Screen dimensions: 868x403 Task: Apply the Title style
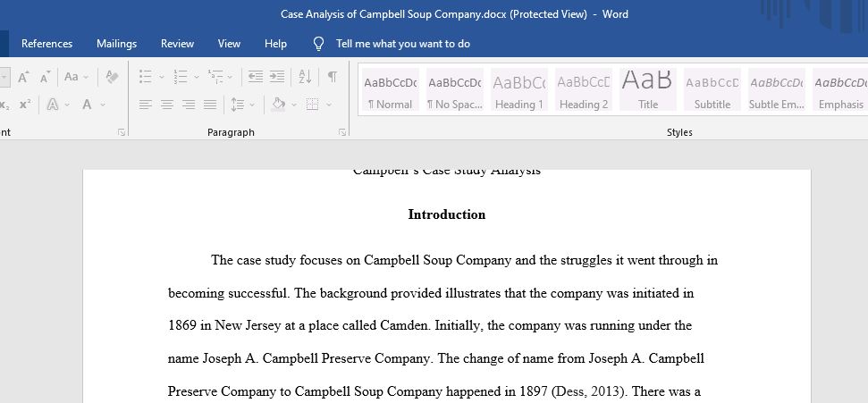tap(648, 89)
